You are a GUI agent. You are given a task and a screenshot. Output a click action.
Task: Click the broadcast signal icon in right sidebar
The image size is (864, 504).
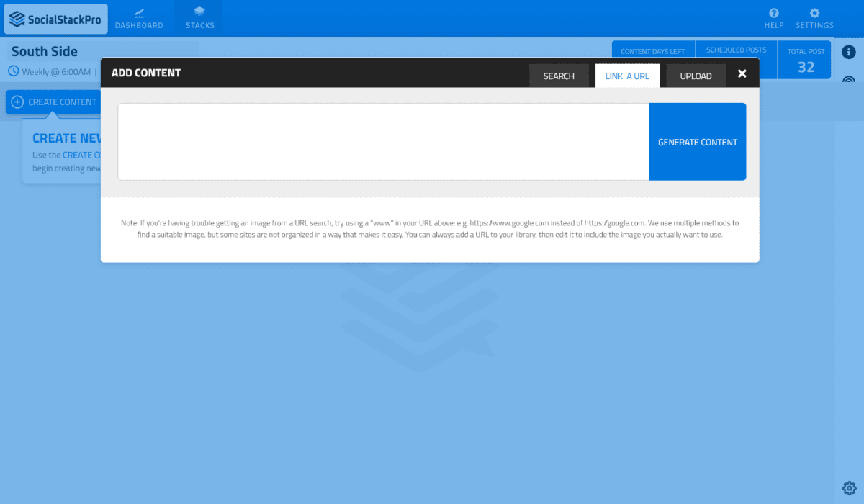point(849,80)
